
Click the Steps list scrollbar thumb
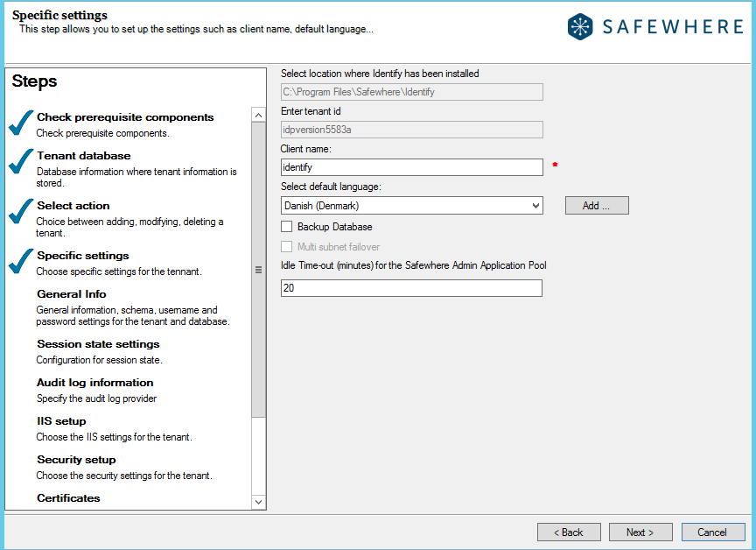(258, 269)
